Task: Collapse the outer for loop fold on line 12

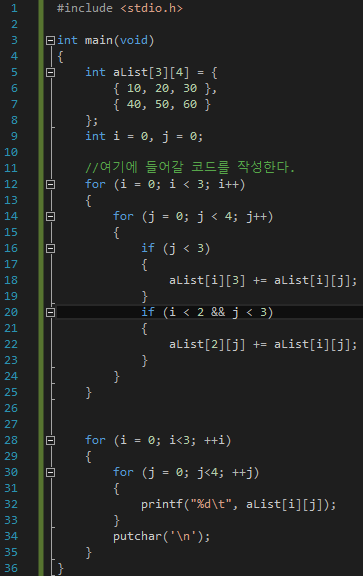Action: point(50,184)
